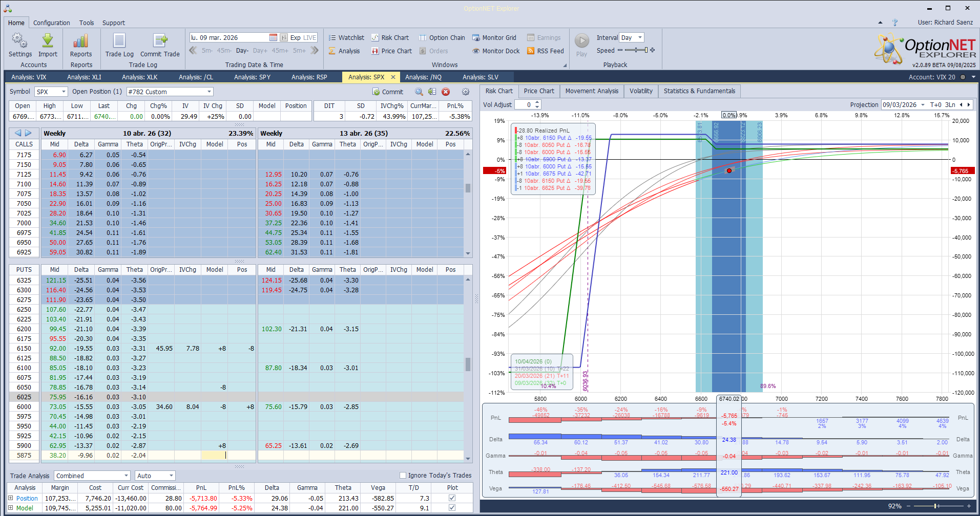
Task: Open the Symbol dropdown showing SPX
Action: (x=62, y=92)
